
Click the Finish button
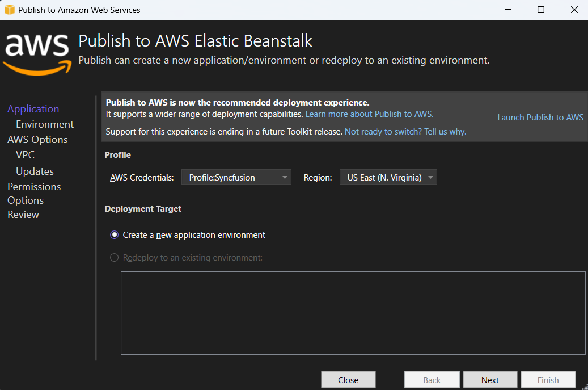click(548, 380)
